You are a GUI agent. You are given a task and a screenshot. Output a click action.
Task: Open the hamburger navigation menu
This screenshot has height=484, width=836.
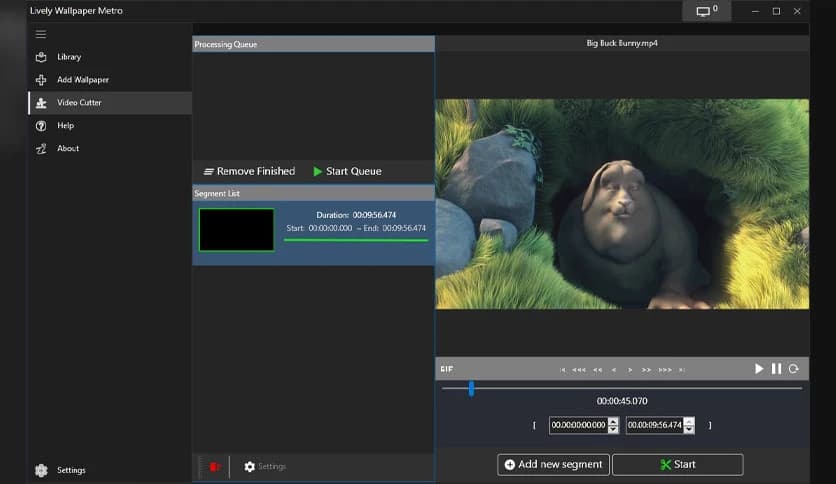click(x=41, y=34)
